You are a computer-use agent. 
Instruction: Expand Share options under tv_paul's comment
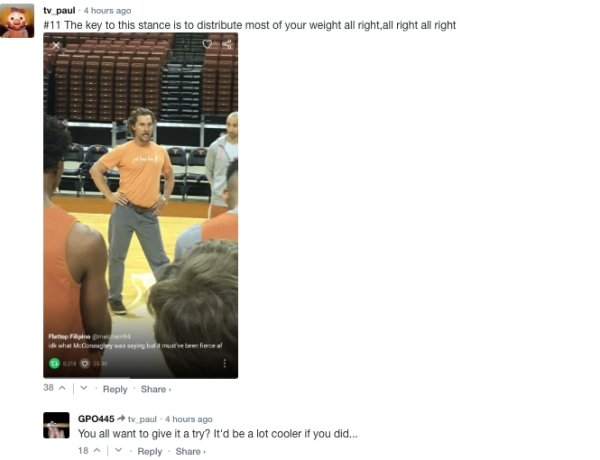coord(156,389)
